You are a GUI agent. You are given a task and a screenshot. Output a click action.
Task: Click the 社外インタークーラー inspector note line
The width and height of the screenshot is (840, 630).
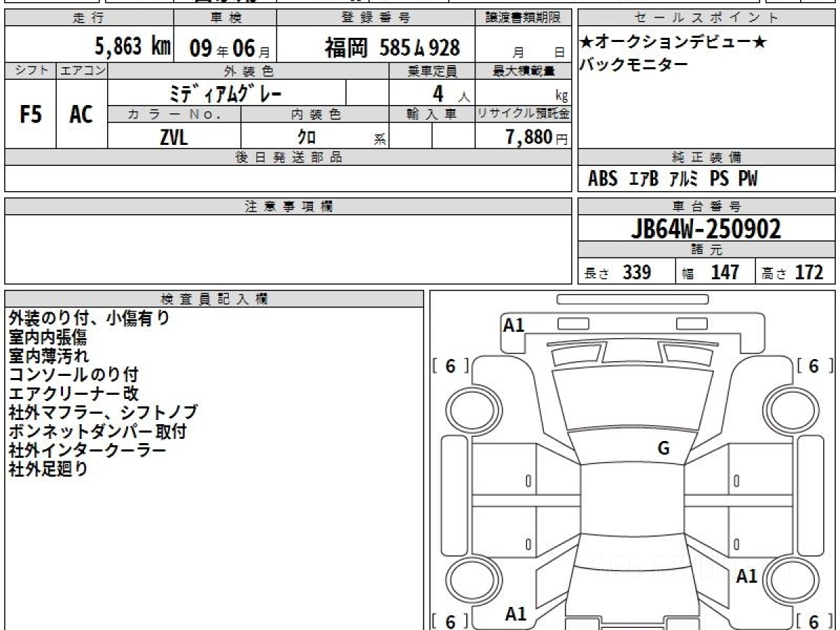(87, 450)
